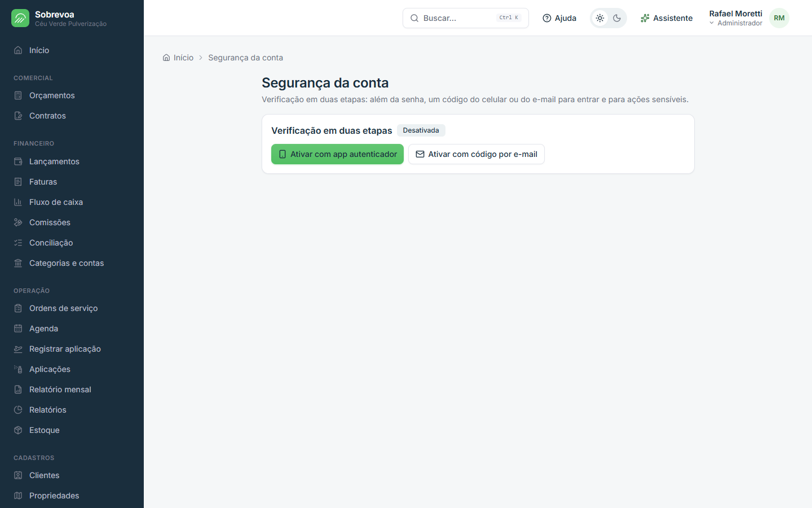Click the Orçamentos sidebar icon
Screen dimensions: 812x508
[18, 95]
